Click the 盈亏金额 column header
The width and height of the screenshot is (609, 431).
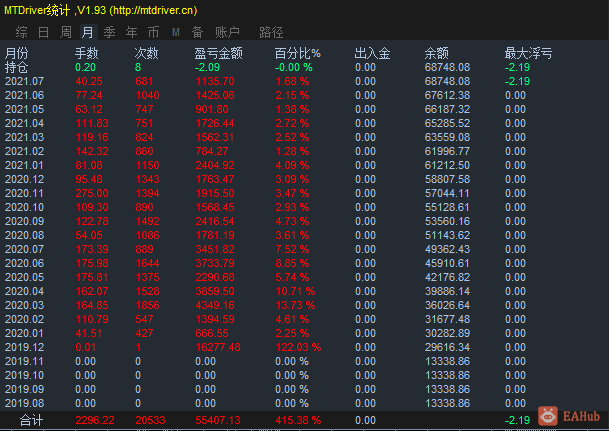pyautogui.click(x=219, y=53)
